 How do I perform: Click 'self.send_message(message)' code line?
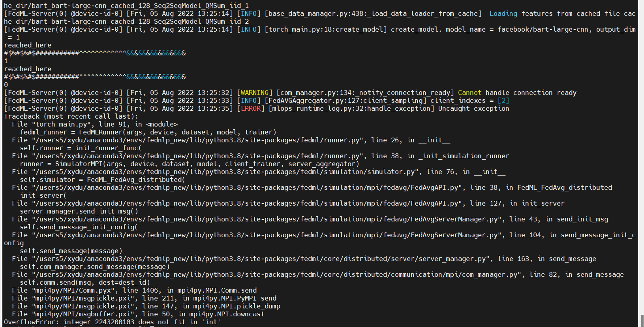[x=71, y=251]
